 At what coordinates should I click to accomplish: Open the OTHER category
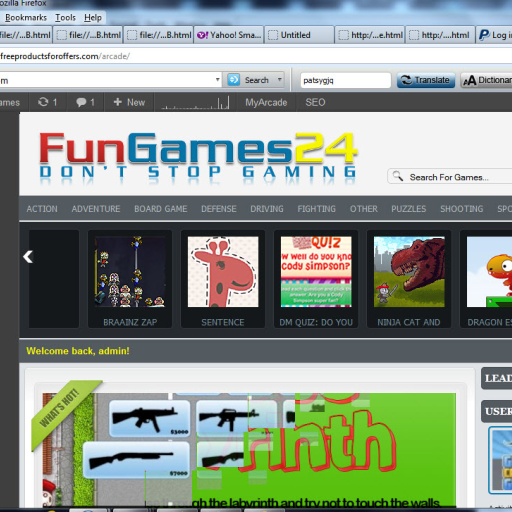(363, 209)
